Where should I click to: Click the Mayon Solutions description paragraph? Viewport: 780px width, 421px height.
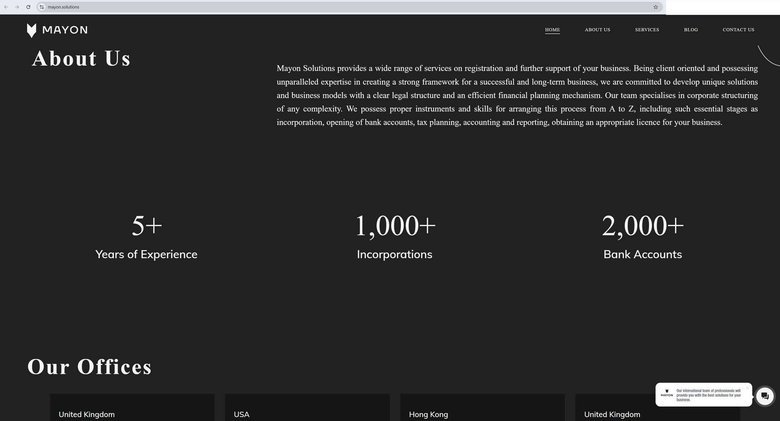point(517,95)
